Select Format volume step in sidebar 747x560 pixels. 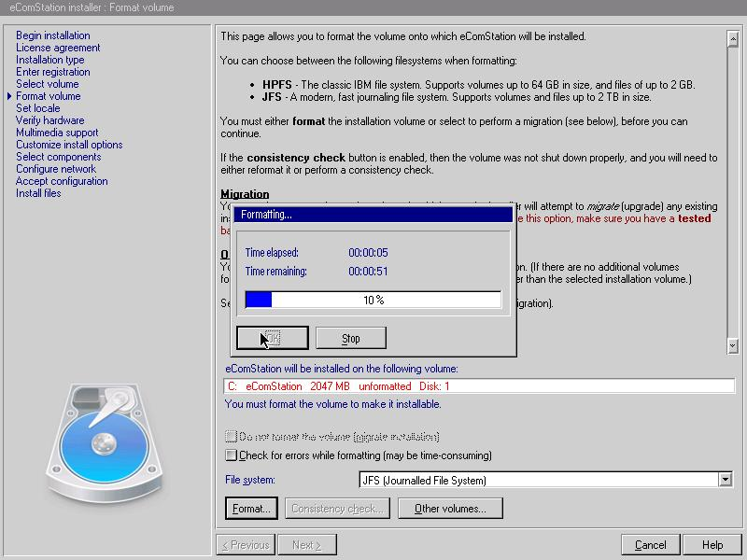point(49,96)
